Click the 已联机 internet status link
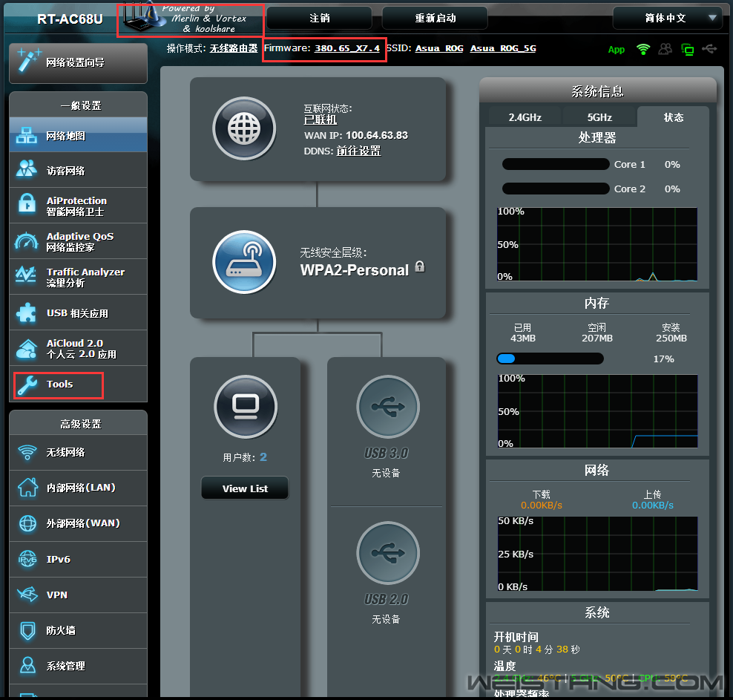 click(x=321, y=120)
